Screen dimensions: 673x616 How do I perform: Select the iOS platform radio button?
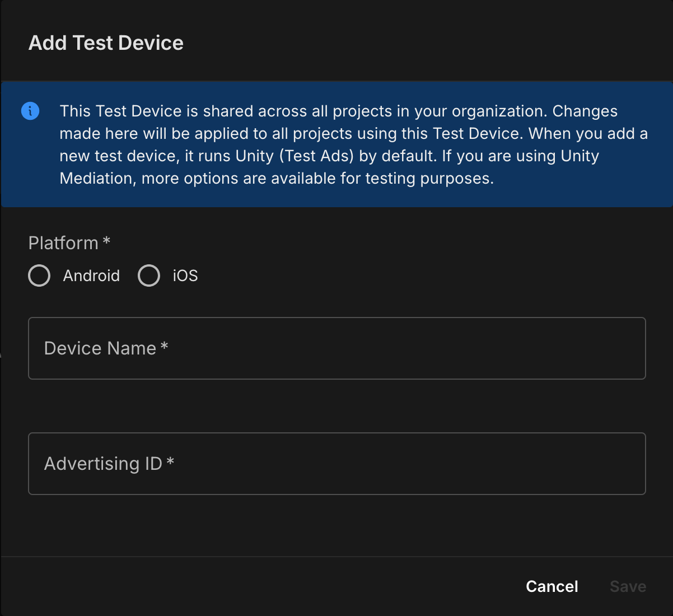[149, 276]
